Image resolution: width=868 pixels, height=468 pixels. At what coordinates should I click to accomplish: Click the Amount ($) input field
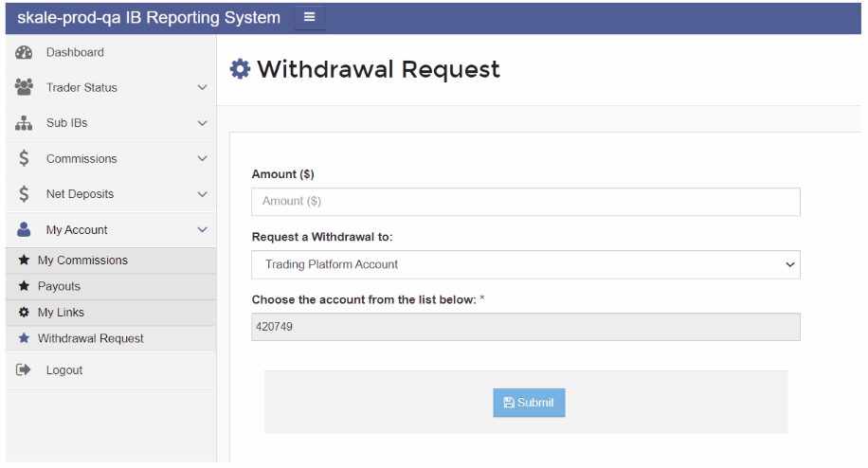pyautogui.click(x=525, y=202)
